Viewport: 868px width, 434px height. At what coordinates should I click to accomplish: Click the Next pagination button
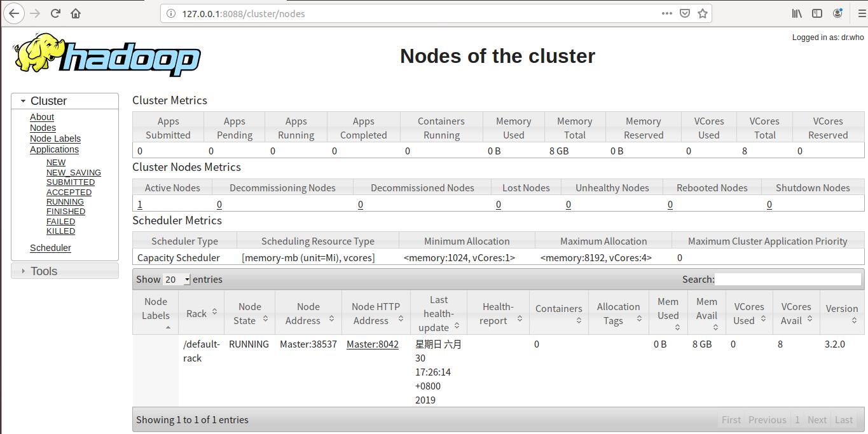[x=816, y=420]
